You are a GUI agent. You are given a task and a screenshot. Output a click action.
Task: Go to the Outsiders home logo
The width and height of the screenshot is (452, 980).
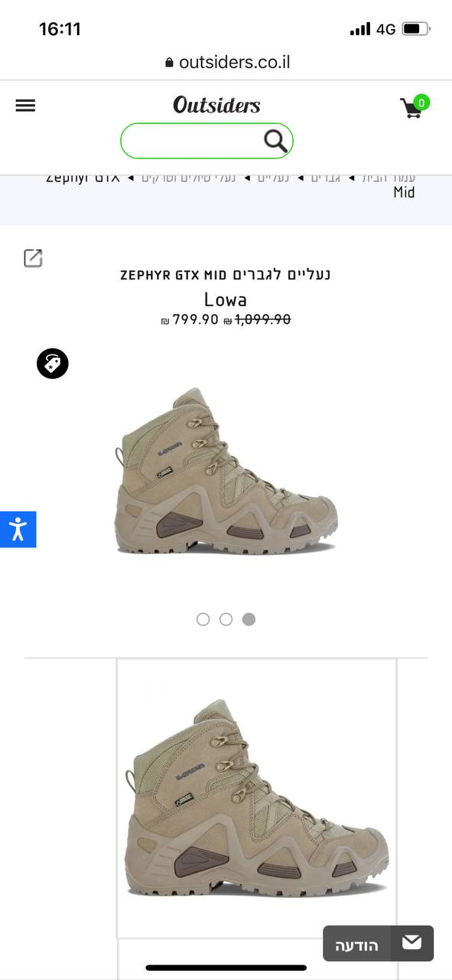(216, 105)
